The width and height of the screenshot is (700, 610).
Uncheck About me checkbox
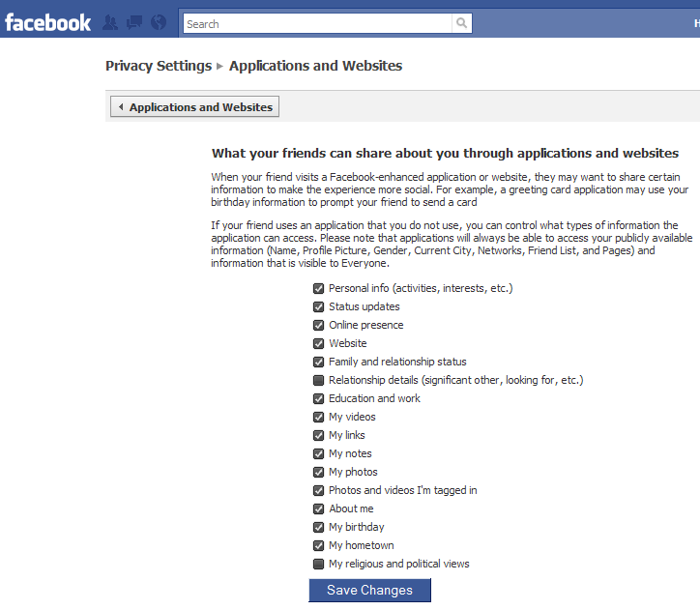coord(318,508)
